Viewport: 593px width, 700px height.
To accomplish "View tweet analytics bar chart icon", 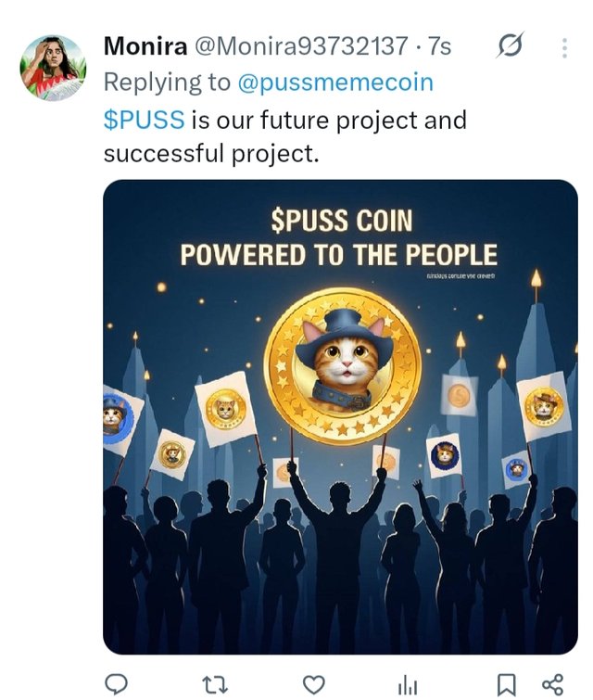I will click(x=407, y=684).
